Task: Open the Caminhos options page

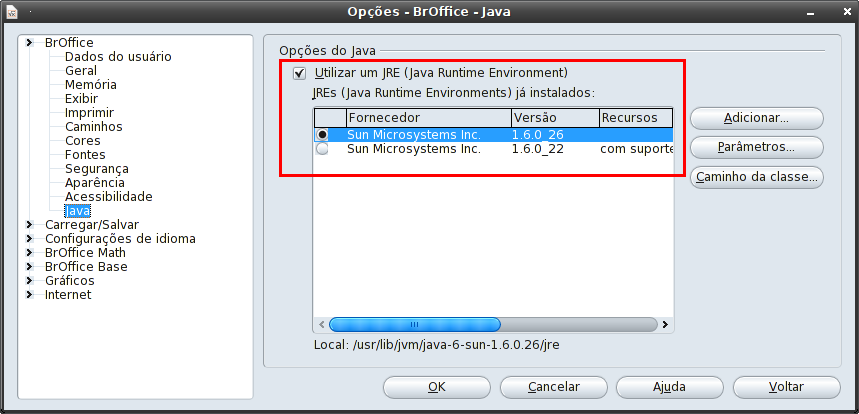Action: pos(94,126)
